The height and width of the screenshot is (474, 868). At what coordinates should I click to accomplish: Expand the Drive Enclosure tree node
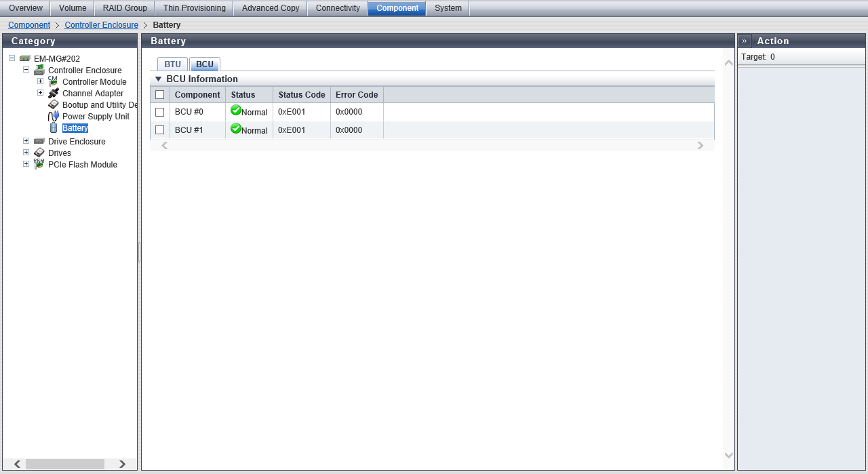26,141
